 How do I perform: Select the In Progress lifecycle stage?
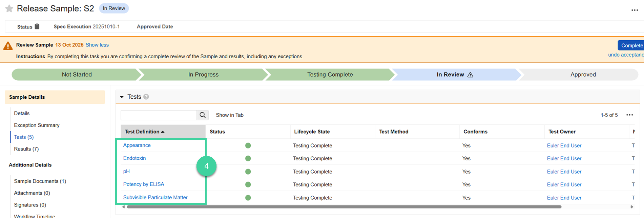[x=203, y=75]
